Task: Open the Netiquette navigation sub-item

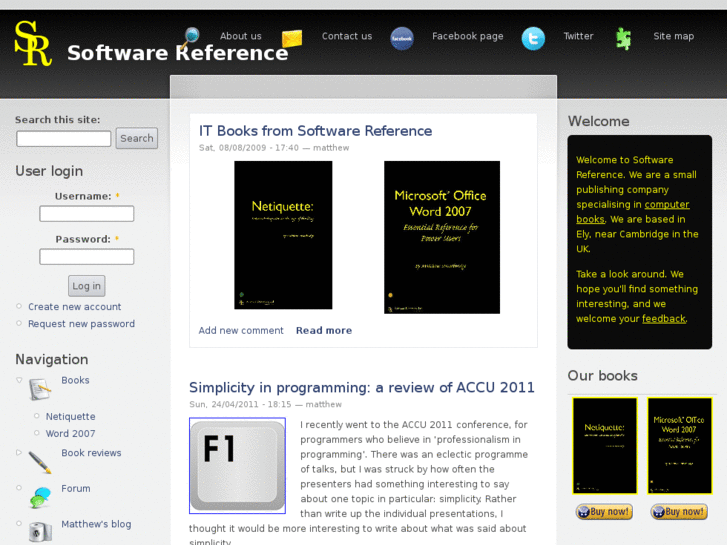Action: (70, 417)
